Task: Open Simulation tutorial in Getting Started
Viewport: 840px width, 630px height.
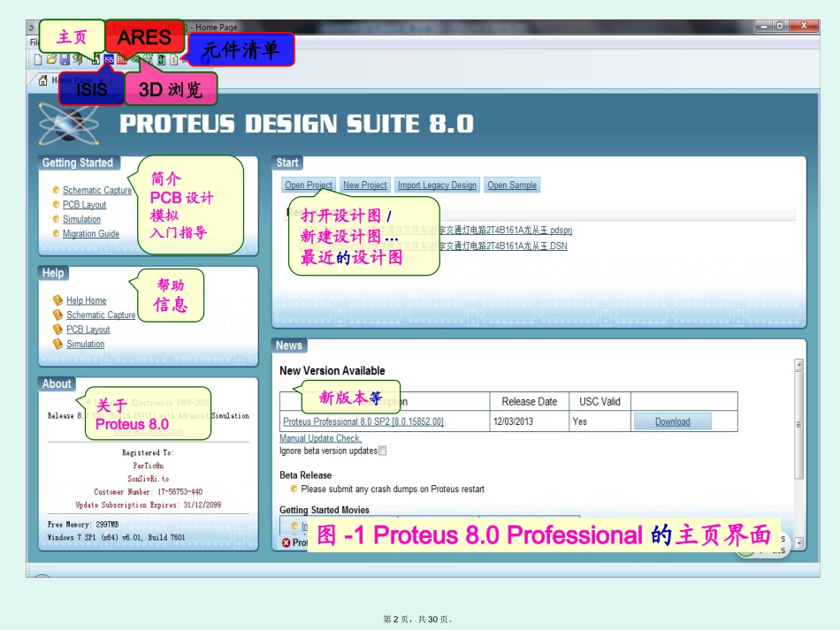Action: pyautogui.click(x=81, y=219)
